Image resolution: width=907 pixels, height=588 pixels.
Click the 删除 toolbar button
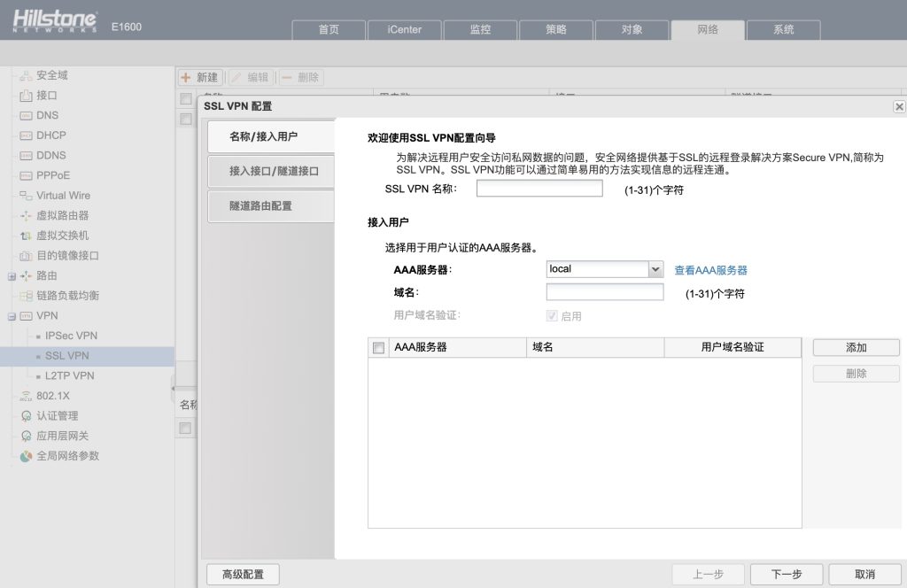pos(301,77)
